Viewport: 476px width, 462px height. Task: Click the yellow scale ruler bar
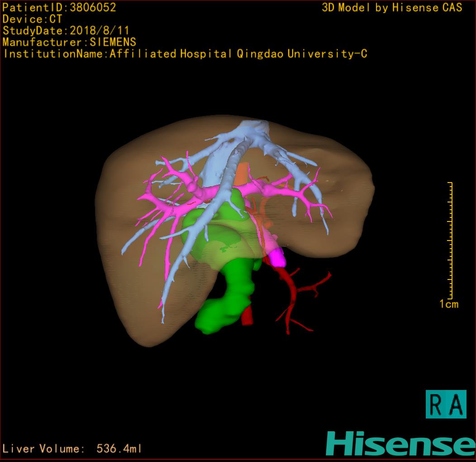[451, 241]
